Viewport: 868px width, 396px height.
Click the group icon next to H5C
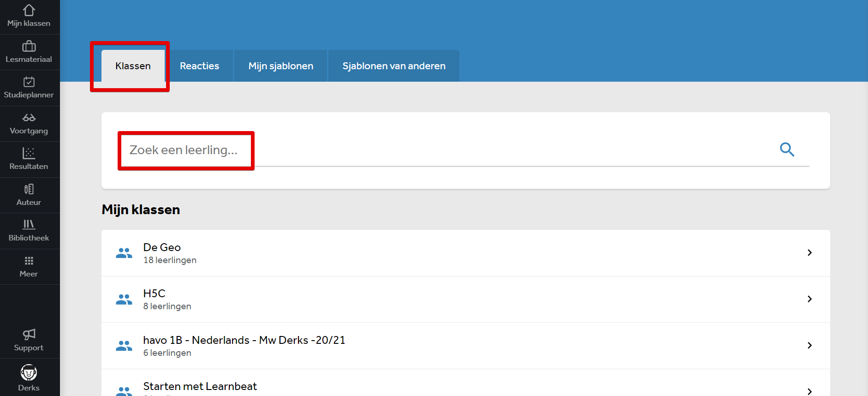point(124,299)
